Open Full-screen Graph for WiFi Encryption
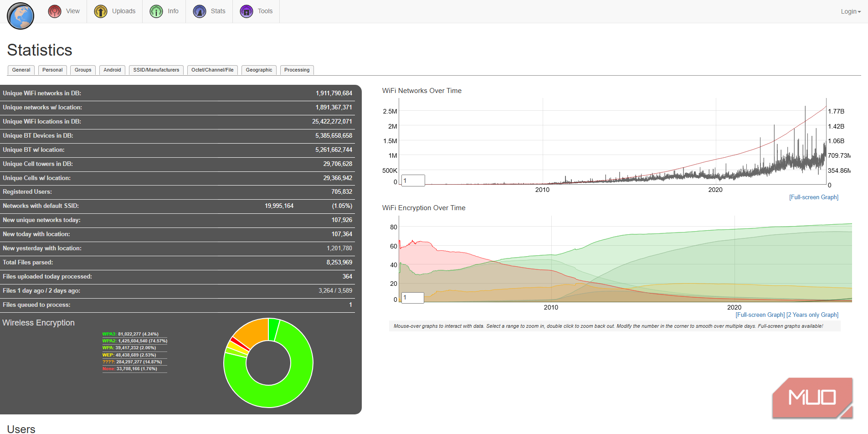 (760, 315)
